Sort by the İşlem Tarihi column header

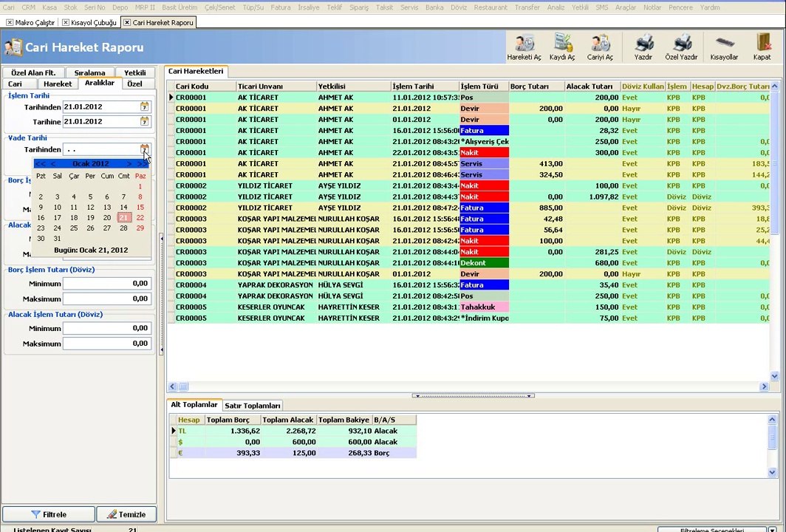[x=425, y=86]
